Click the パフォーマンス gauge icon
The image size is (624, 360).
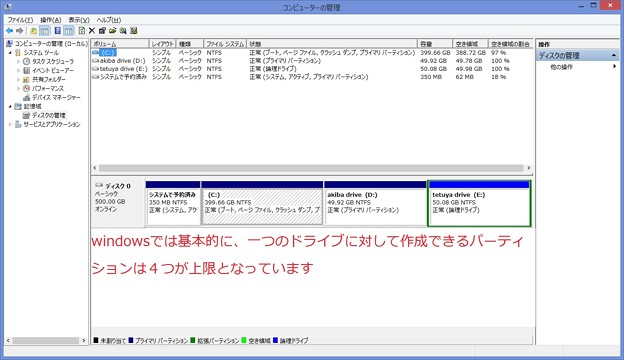(27, 88)
